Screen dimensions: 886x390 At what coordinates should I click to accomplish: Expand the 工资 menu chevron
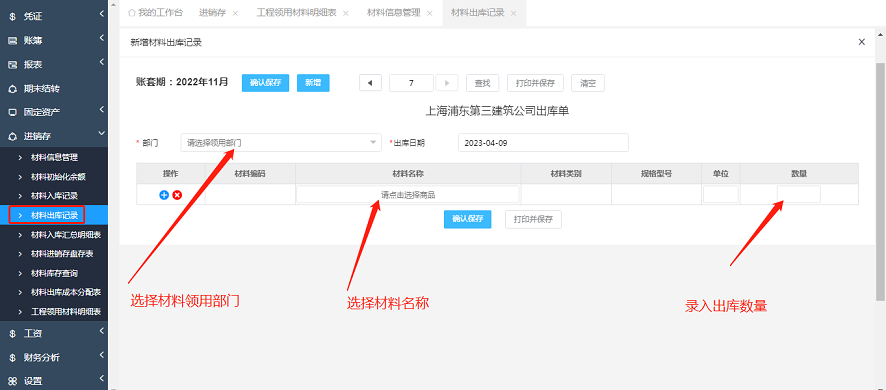click(101, 331)
